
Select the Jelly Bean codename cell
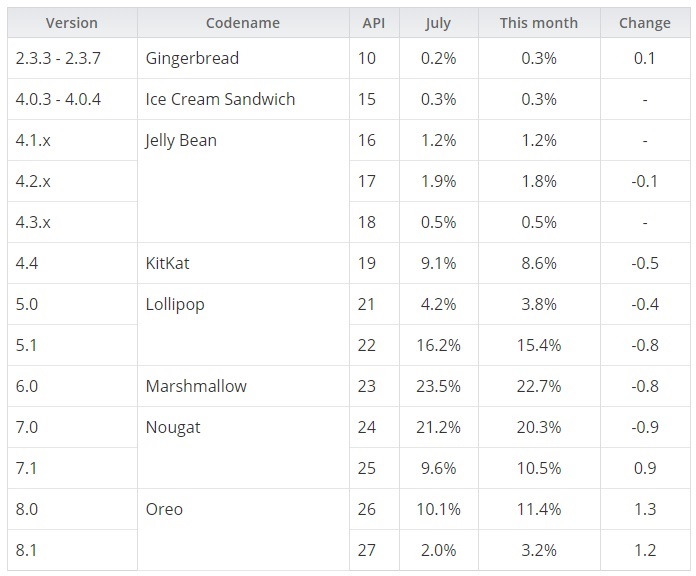coord(181,140)
